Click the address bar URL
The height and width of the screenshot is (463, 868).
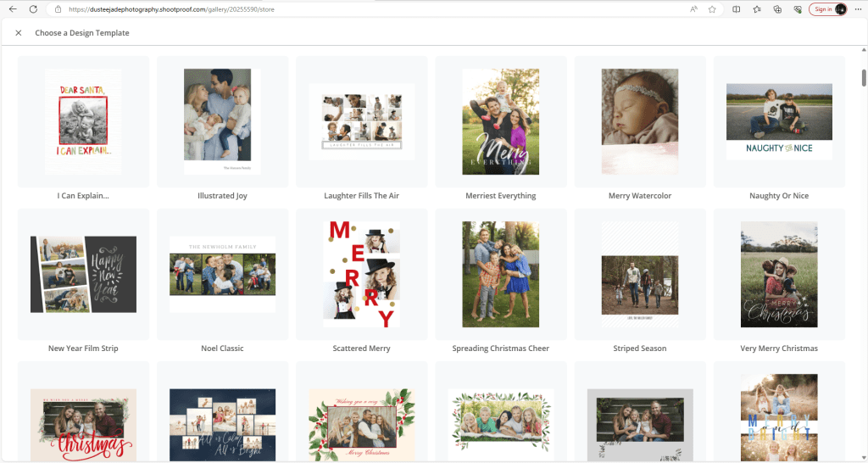(254, 9)
